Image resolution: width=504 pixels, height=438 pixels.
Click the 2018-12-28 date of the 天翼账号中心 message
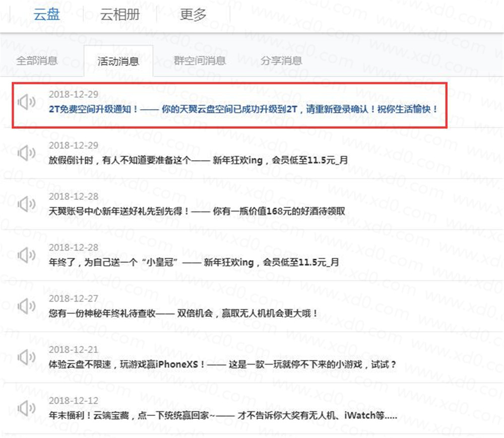click(x=74, y=196)
